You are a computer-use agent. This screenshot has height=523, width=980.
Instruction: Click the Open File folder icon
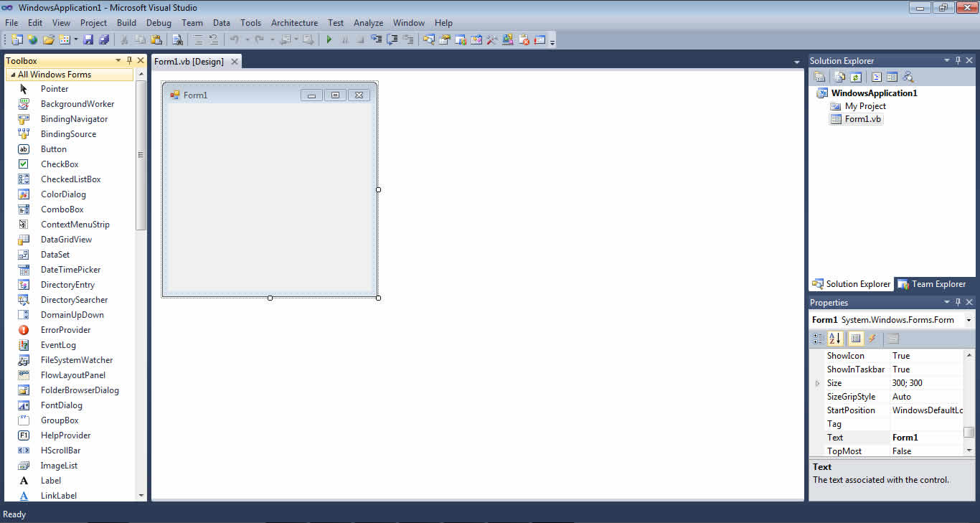48,40
